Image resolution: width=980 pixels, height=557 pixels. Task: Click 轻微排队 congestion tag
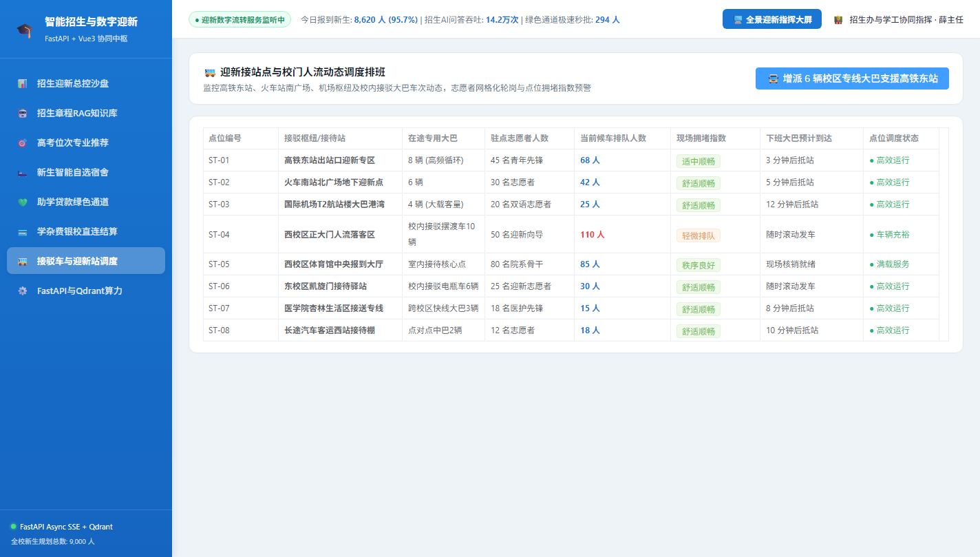click(x=699, y=235)
